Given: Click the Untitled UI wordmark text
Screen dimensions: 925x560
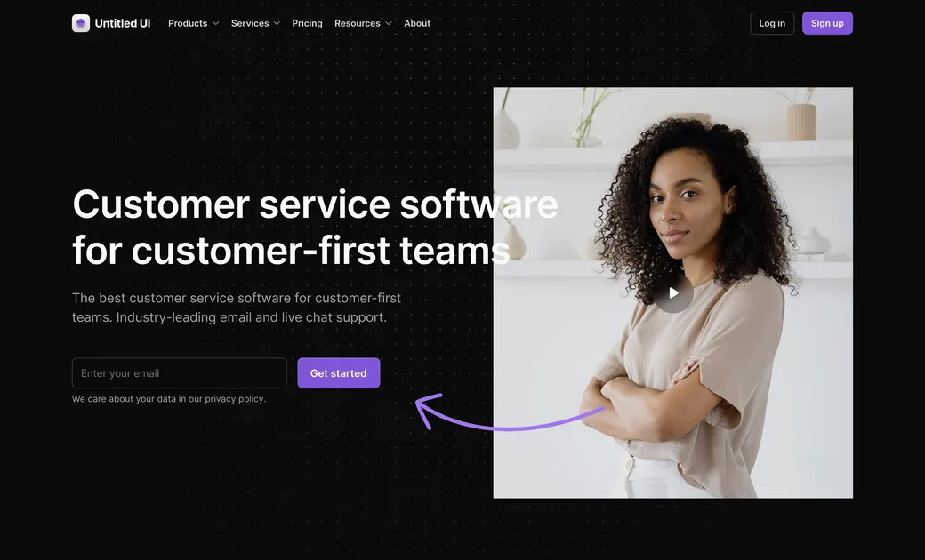Looking at the screenshot, I should [x=123, y=23].
